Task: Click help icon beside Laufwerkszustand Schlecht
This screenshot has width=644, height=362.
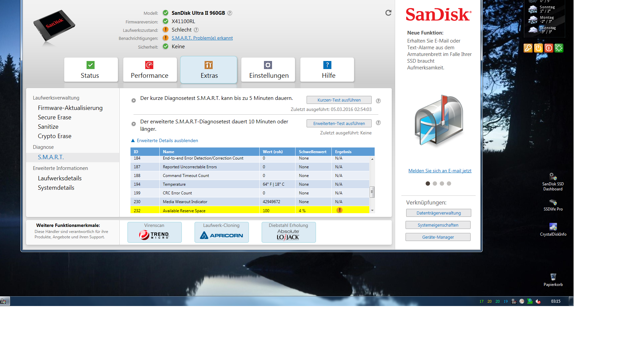Action: tap(196, 30)
